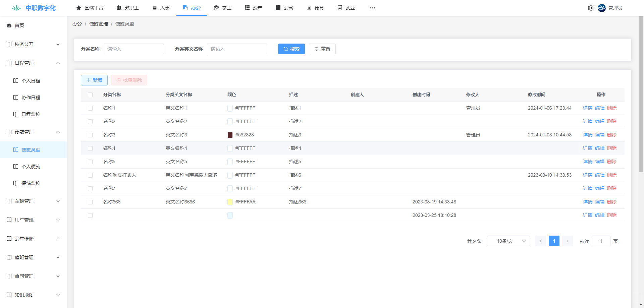The image size is (644, 308).
Task: Click the star icon for 基础平台
Action: tap(79, 8)
